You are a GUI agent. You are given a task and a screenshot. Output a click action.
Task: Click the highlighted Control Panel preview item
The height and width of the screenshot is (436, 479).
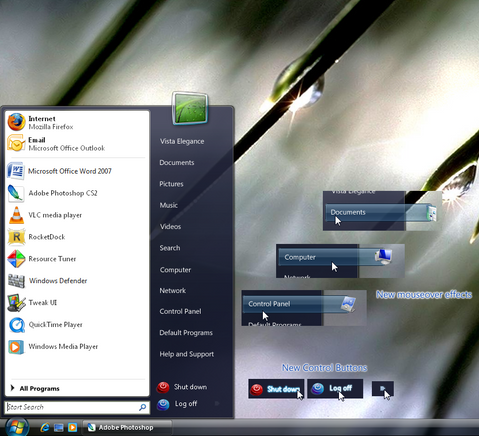coord(299,304)
